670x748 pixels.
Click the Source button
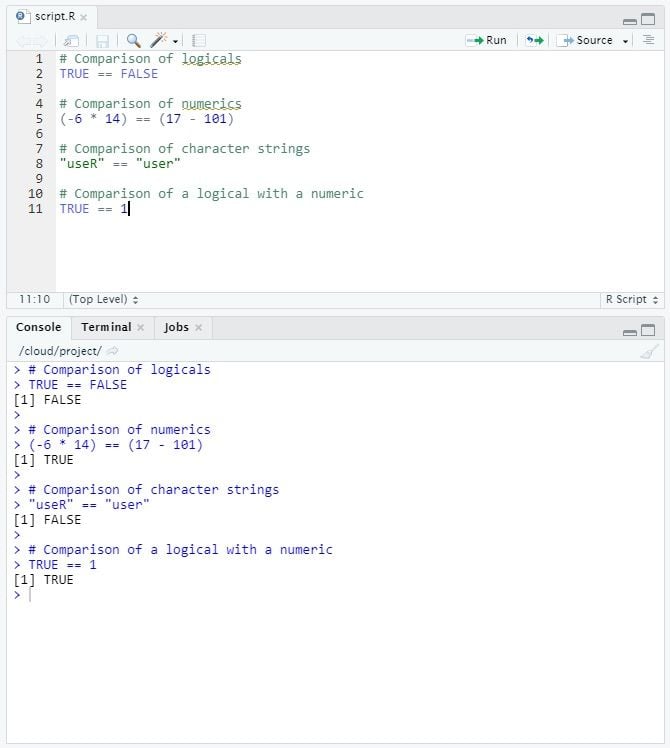click(x=586, y=40)
